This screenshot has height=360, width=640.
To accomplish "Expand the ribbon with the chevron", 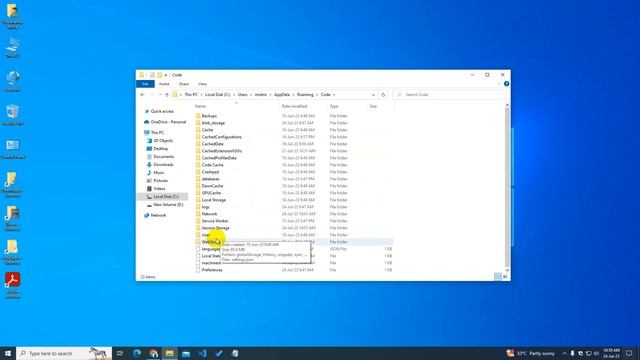I will tap(499, 84).
